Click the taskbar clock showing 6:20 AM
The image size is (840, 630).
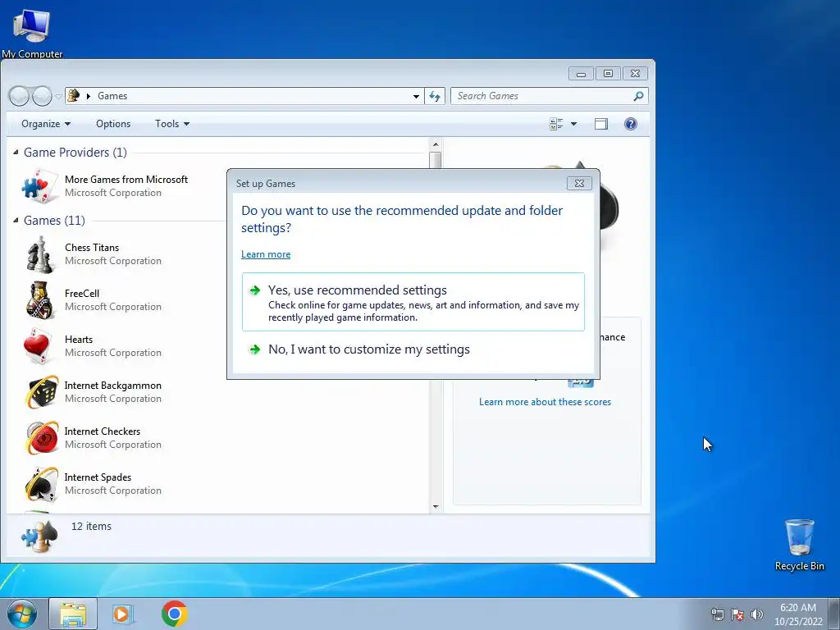[x=798, y=614]
